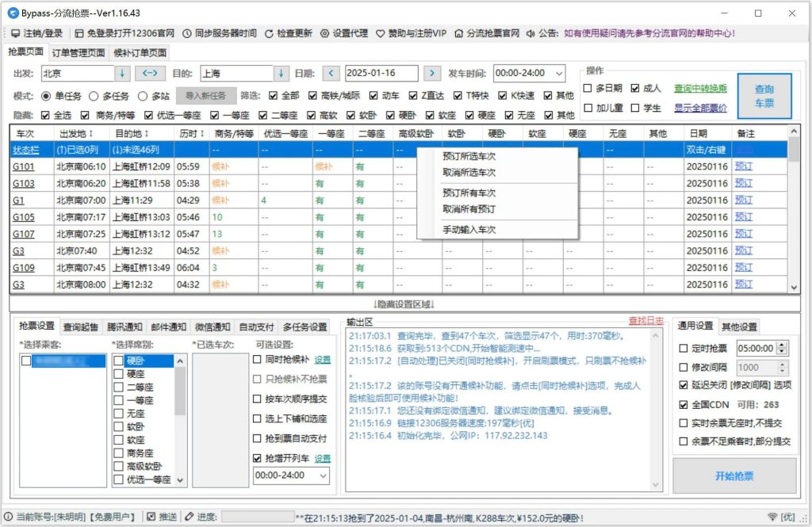Click 检查更新 refresh icon

pyautogui.click(x=269, y=33)
